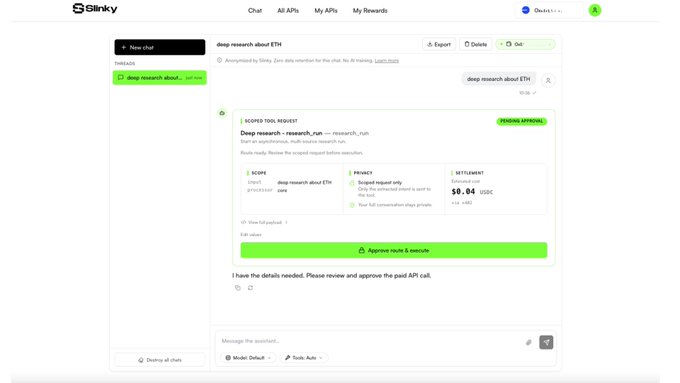
Task: Click the 'Scoped request only' privacy text
Action: pyautogui.click(x=380, y=183)
